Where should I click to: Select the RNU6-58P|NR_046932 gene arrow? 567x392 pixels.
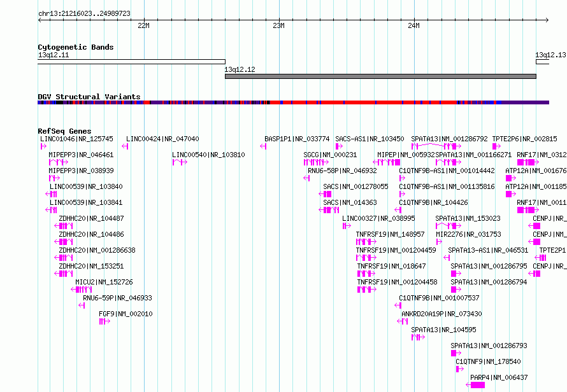tap(306, 178)
